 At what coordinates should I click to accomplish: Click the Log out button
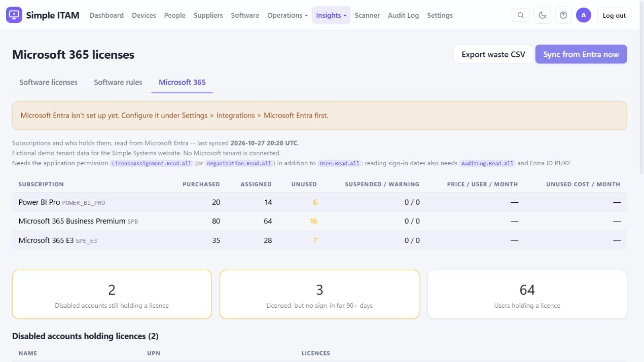point(614,15)
